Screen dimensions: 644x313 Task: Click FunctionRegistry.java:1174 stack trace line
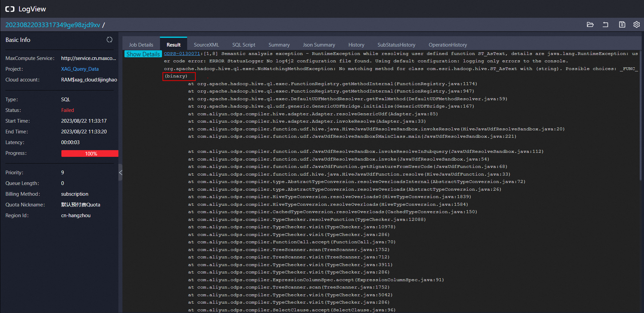(x=332, y=84)
